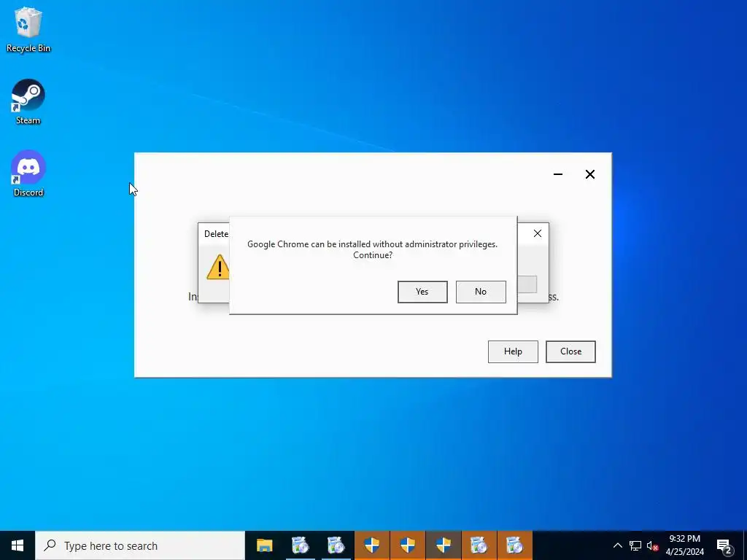Screen dimensions: 747x560
Task: Select the Discord desktop shortcut
Action: pos(28,174)
